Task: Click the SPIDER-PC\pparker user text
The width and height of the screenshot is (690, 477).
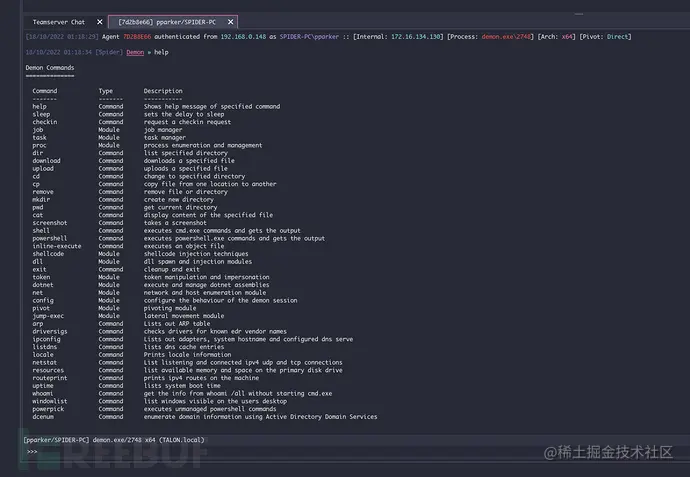Action: tap(309, 37)
